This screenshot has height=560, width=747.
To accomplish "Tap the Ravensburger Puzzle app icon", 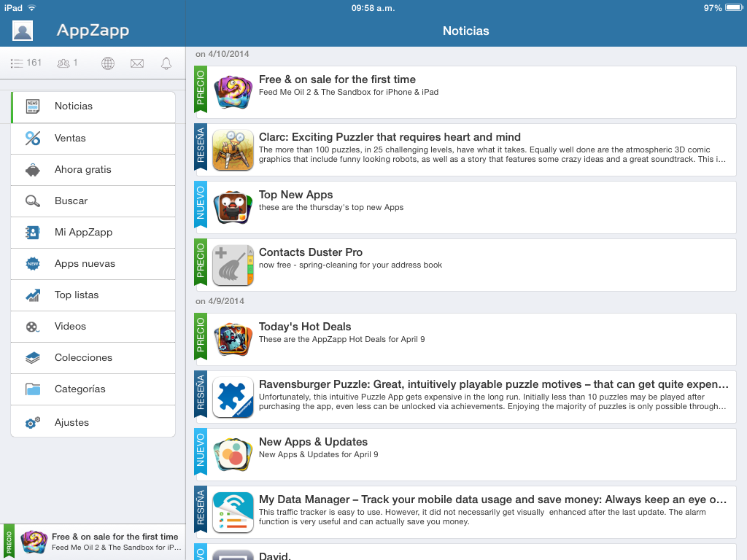I will click(233, 397).
